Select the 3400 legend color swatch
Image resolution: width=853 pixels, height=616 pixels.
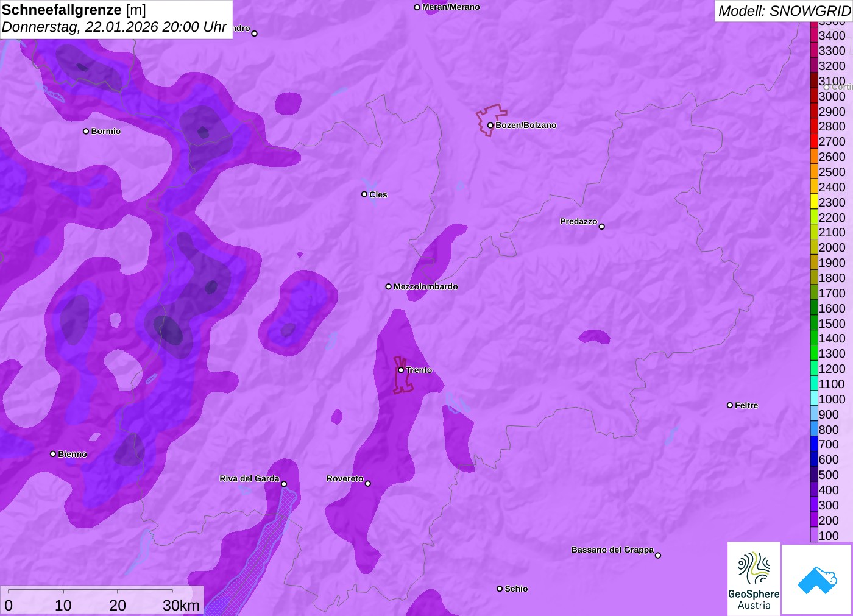tap(814, 35)
